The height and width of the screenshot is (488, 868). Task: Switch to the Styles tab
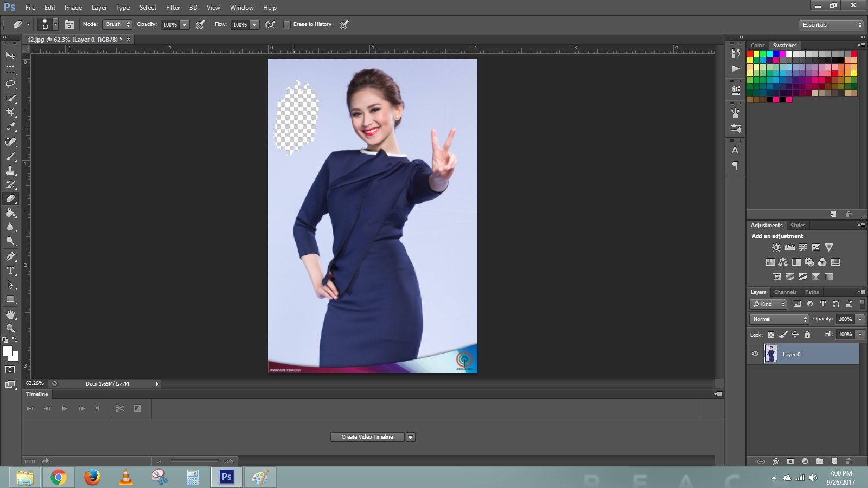point(797,226)
